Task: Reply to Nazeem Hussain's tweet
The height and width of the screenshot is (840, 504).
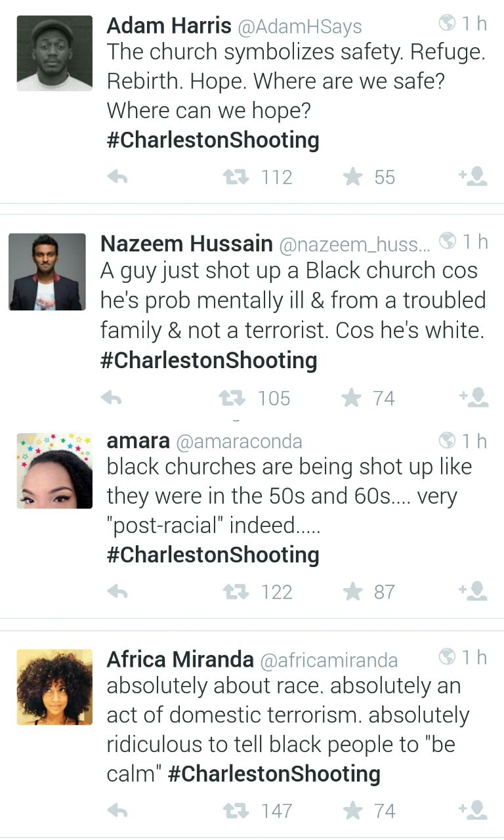Action: click(112, 398)
